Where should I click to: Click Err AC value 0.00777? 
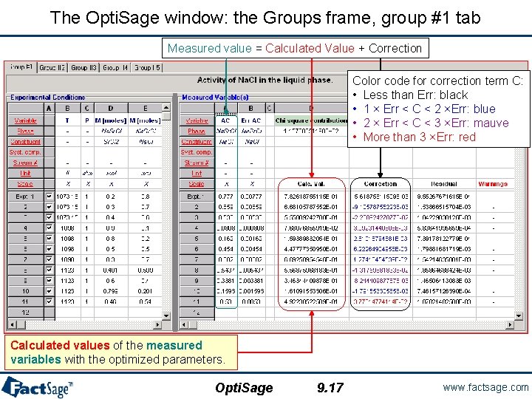coord(251,197)
